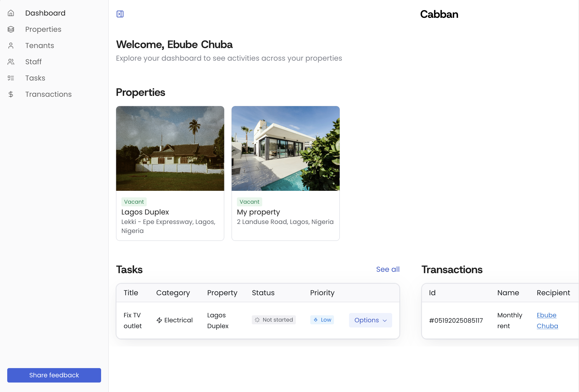Click the Share feedback button
The height and width of the screenshot is (392, 579).
tap(54, 375)
